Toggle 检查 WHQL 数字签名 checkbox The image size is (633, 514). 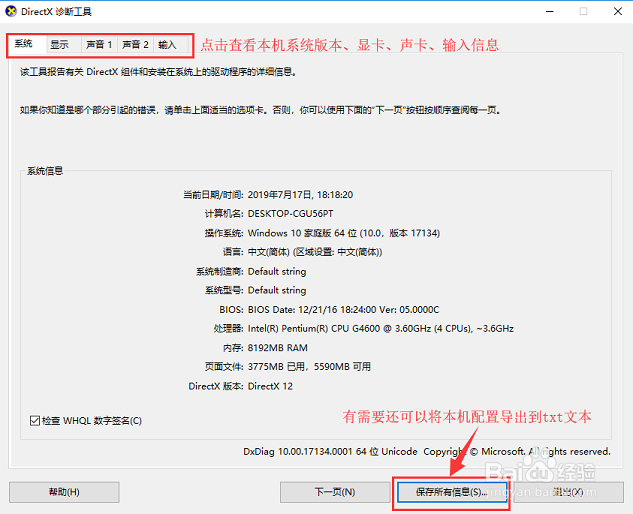(x=34, y=421)
